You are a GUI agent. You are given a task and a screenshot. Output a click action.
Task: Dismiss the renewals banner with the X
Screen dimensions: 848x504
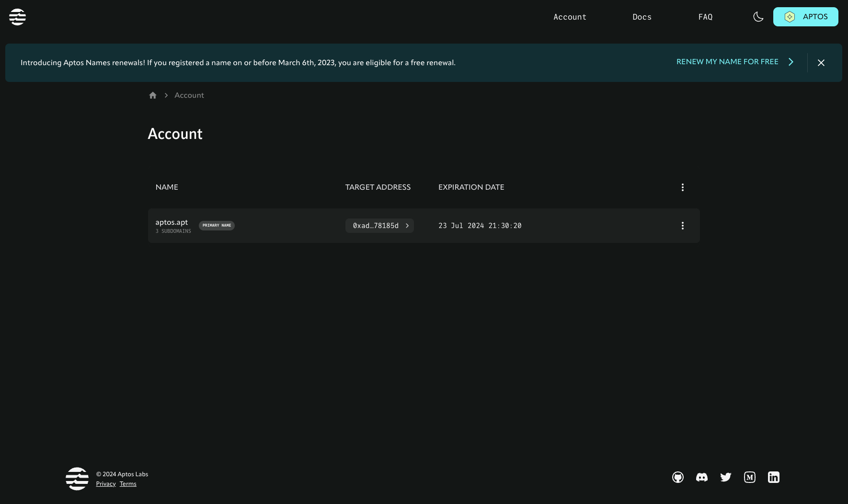tap(821, 63)
